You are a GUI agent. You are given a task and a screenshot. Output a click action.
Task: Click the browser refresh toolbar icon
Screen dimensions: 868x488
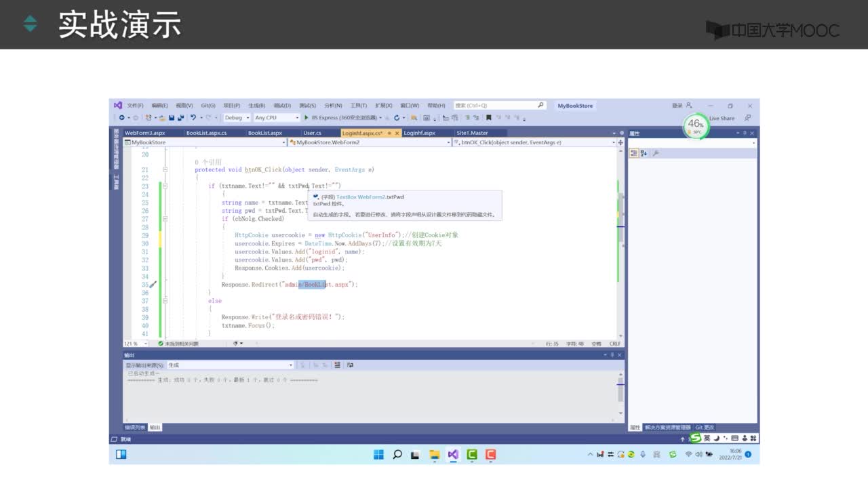396,118
